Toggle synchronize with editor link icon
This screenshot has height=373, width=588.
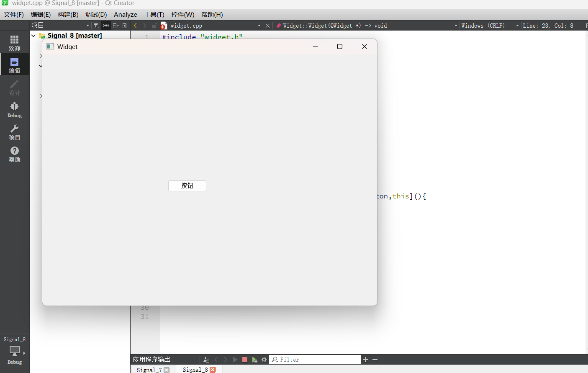point(106,26)
